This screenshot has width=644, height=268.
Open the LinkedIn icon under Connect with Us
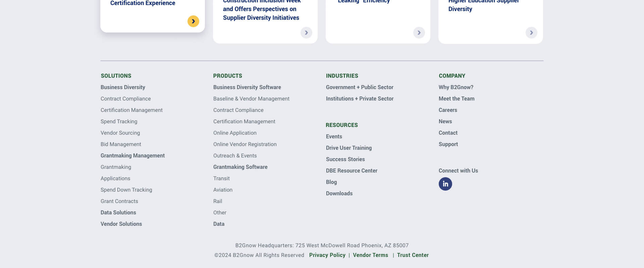coord(445,184)
